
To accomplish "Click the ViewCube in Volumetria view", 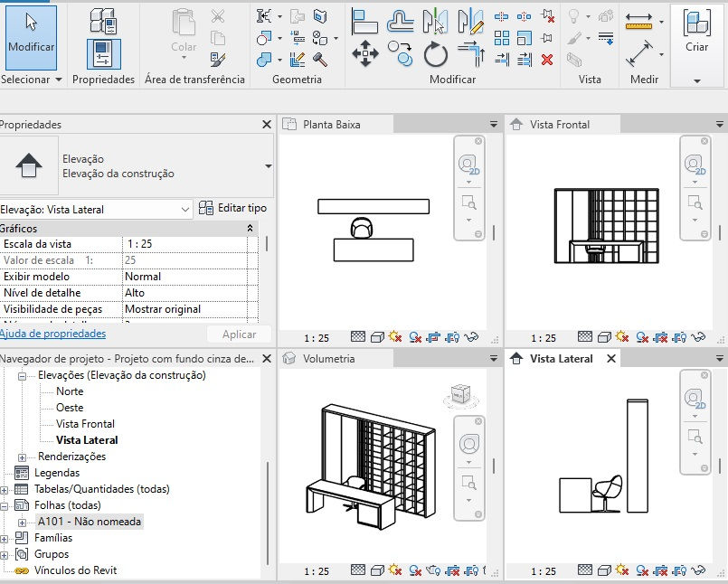I will [459, 395].
